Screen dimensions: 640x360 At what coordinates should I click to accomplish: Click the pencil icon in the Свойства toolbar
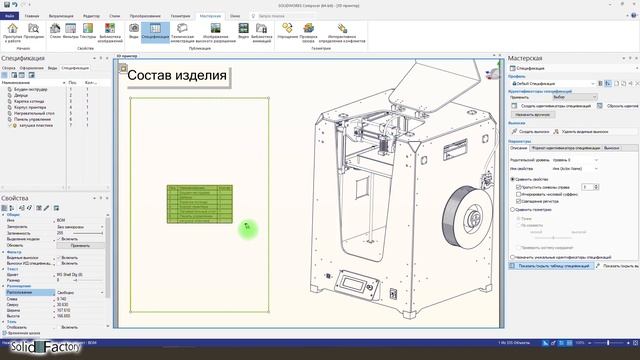pos(47,208)
